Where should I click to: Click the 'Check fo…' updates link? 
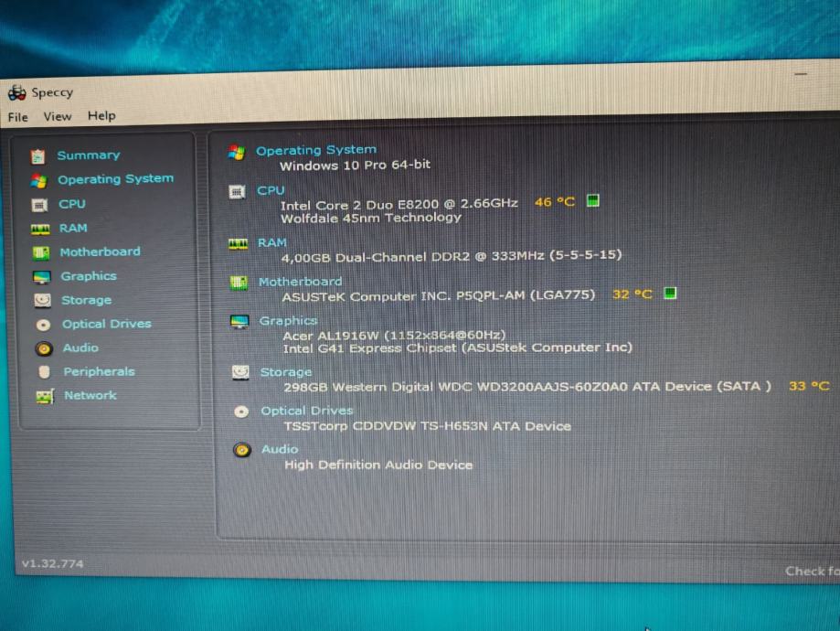pyautogui.click(x=813, y=571)
